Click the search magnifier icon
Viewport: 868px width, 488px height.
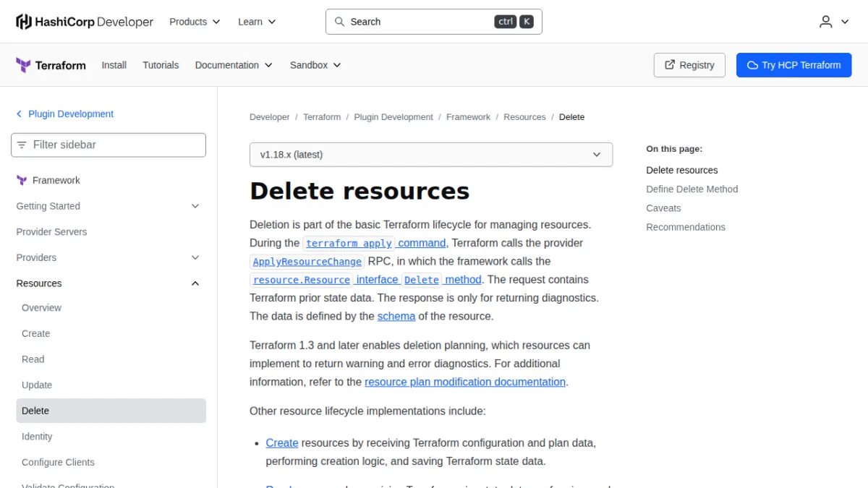[x=339, y=22]
